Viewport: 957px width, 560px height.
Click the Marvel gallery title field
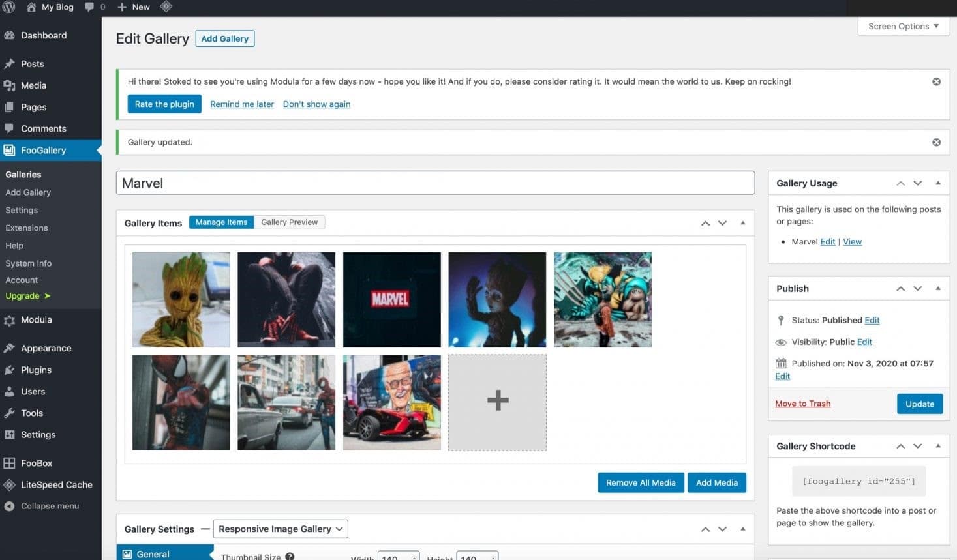(435, 183)
